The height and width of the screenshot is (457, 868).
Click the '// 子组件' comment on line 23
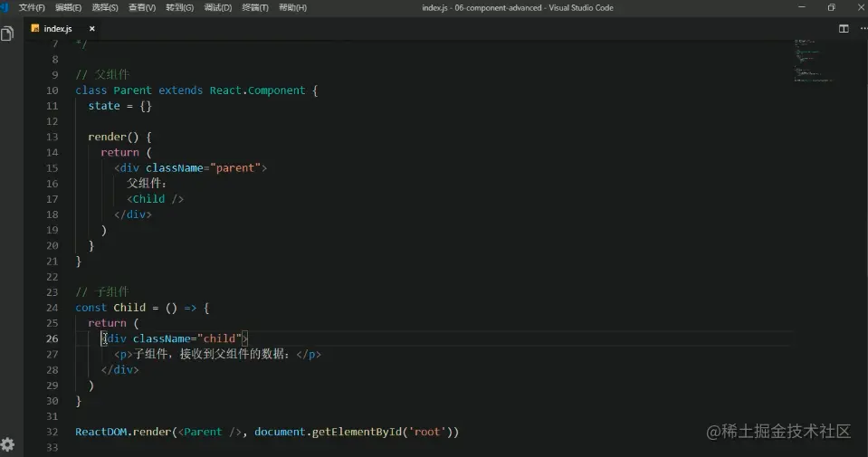point(102,291)
